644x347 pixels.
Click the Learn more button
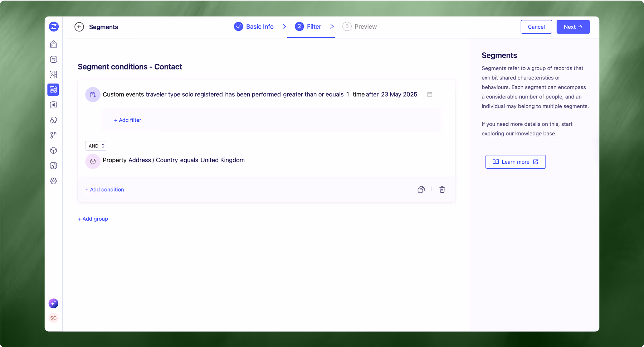tap(516, 162)
